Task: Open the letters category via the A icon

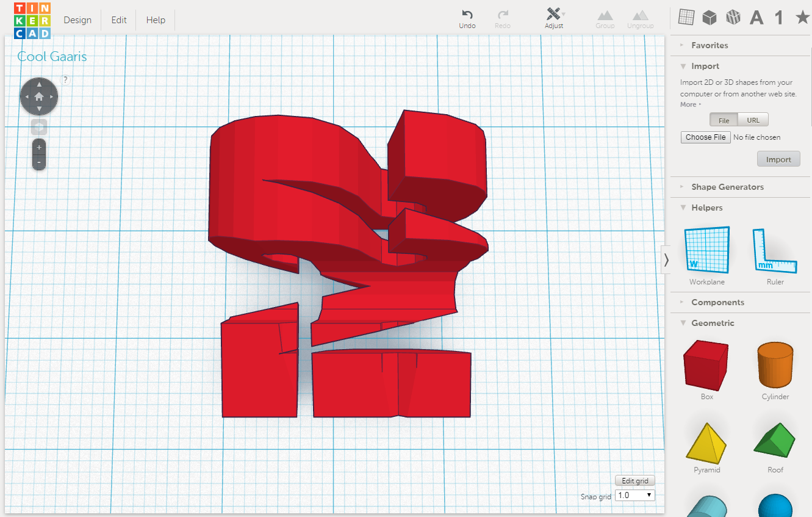Action: click(x=756, y=17)
